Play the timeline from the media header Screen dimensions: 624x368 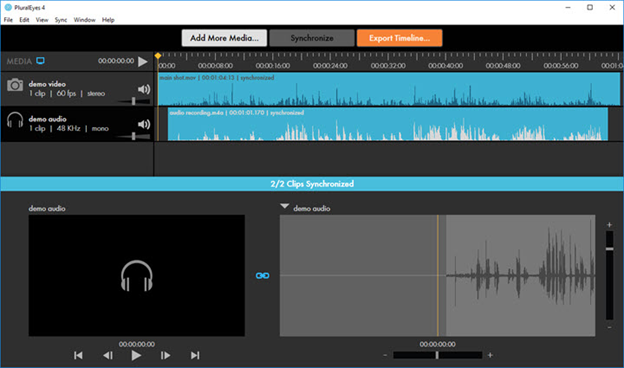tap(142, 61)
